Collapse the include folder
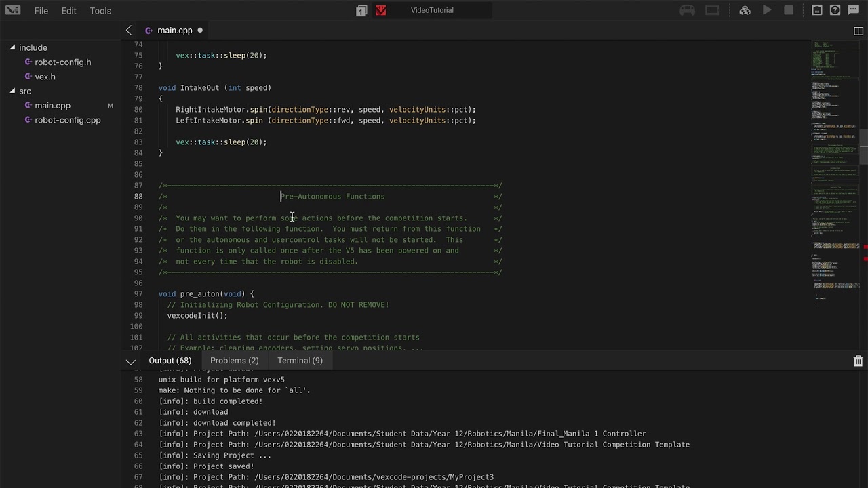 [12, 47]
